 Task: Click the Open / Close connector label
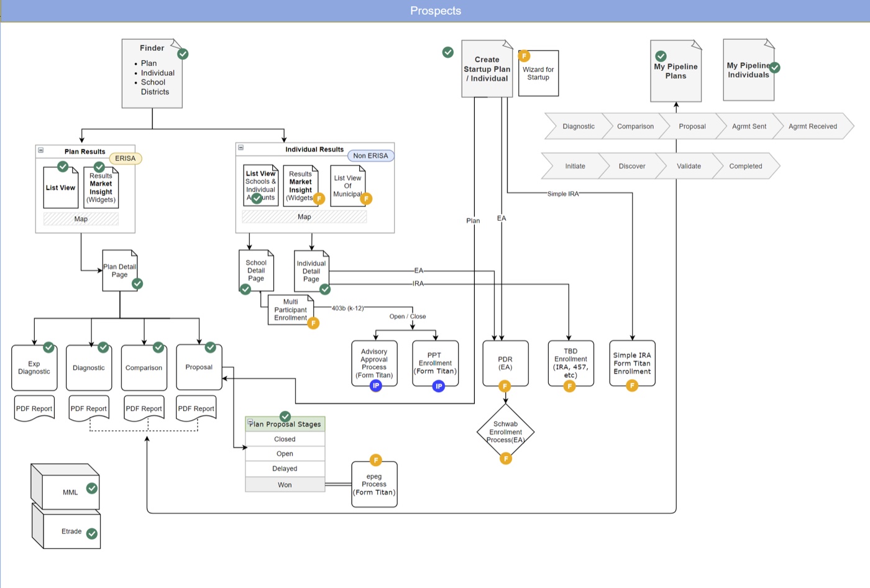tap(408, 316)
